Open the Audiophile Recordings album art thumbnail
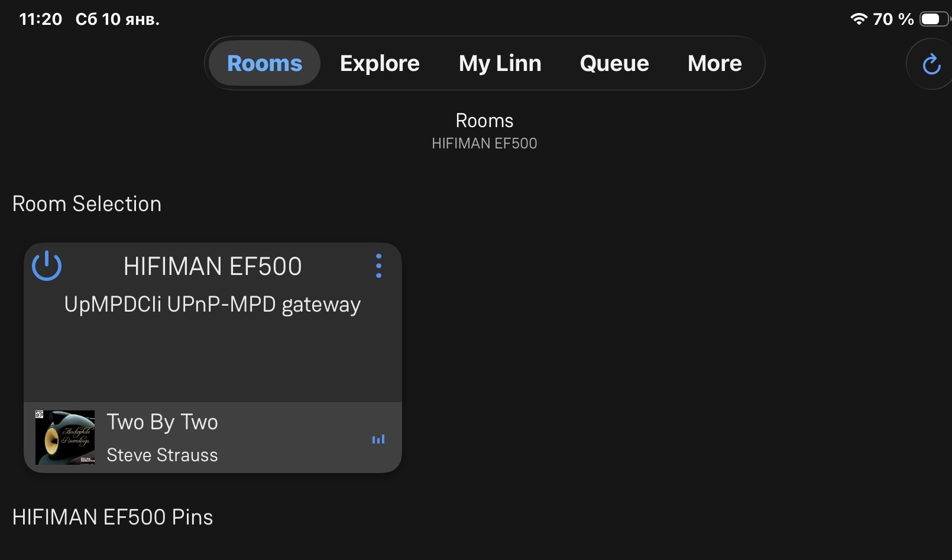Screen dimensions: 952x560 tap(65, 438)
